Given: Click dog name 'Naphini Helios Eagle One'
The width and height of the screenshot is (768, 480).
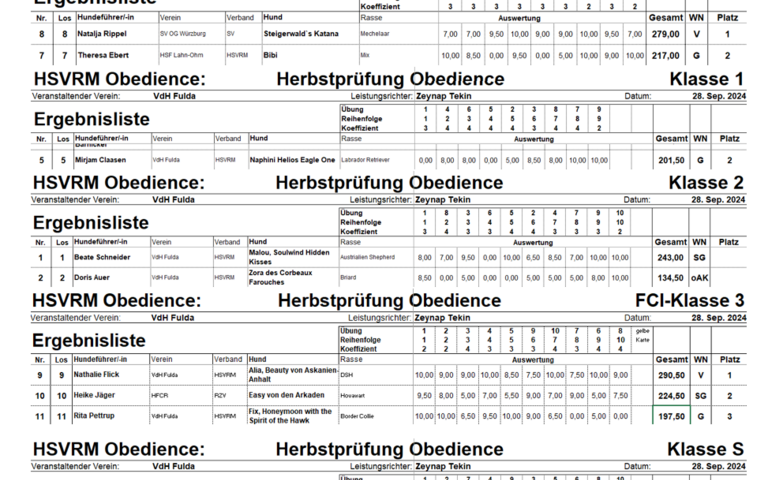Looking at the screenshot, I should coord(292,160).
